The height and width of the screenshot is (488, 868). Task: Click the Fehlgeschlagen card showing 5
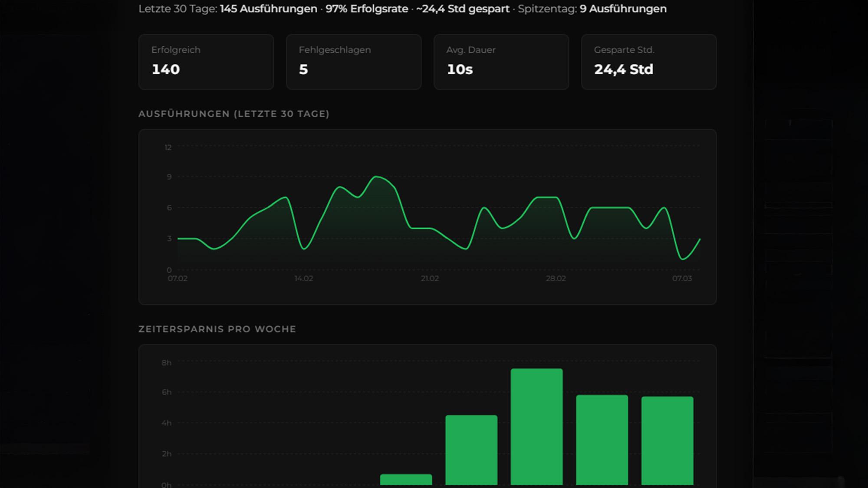353,62
